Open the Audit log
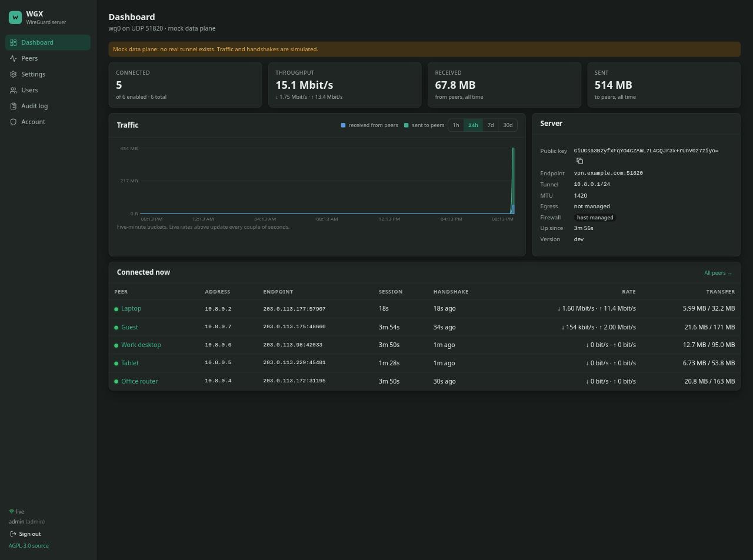The image size is (753, 560). pos(48,106)
